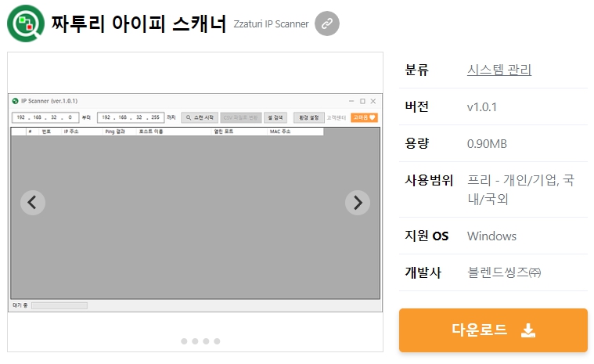
Task: Click the Zzaturi IP Scanner subtitle text
Action: pyautogui.click(x=272, y=23)
